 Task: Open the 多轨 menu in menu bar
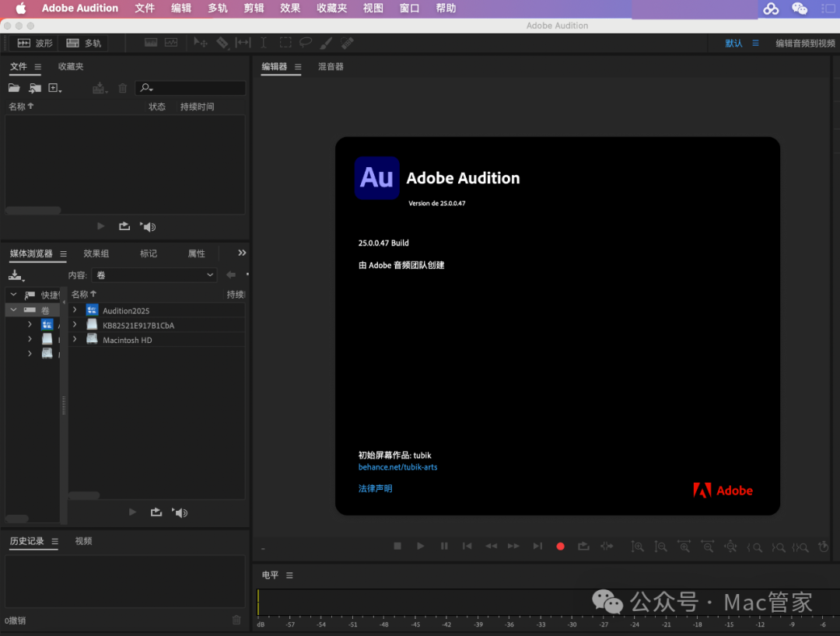coord(218,8)
